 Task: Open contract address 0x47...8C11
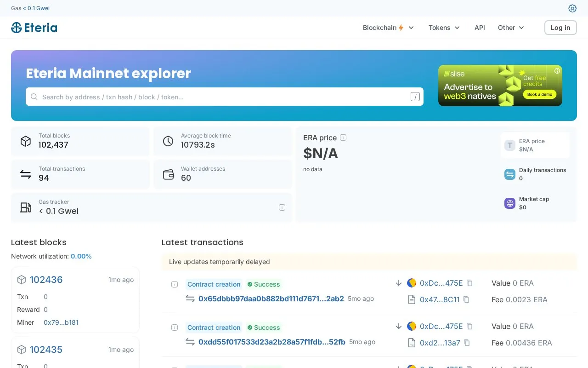[x=440, y=299]
